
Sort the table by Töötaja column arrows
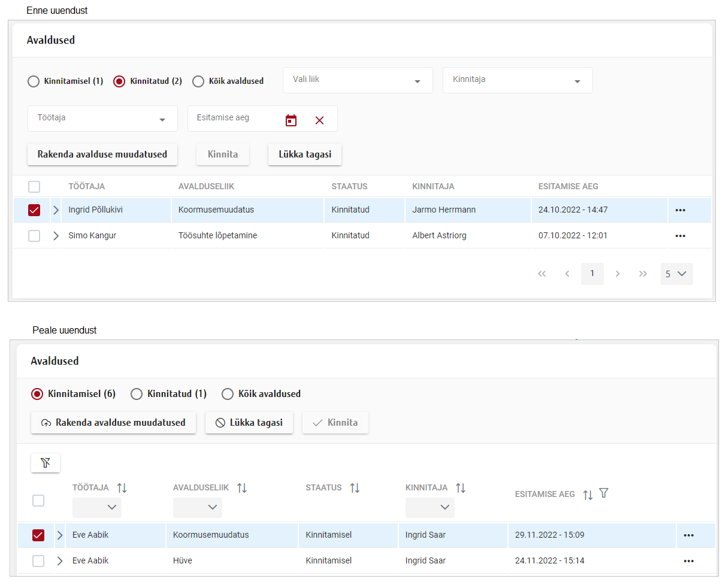click(x=122, y=488)
